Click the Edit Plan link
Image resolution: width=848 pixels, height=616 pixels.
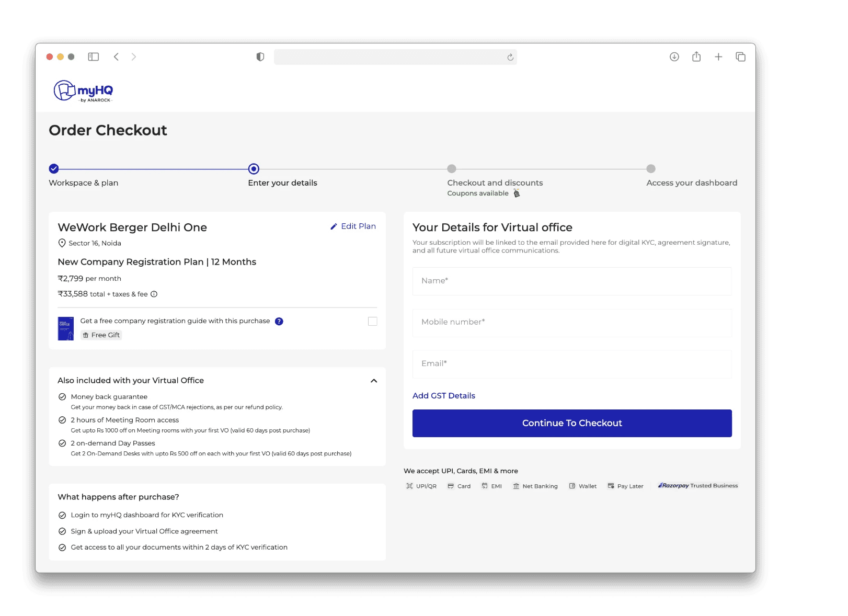click(353, 226)
